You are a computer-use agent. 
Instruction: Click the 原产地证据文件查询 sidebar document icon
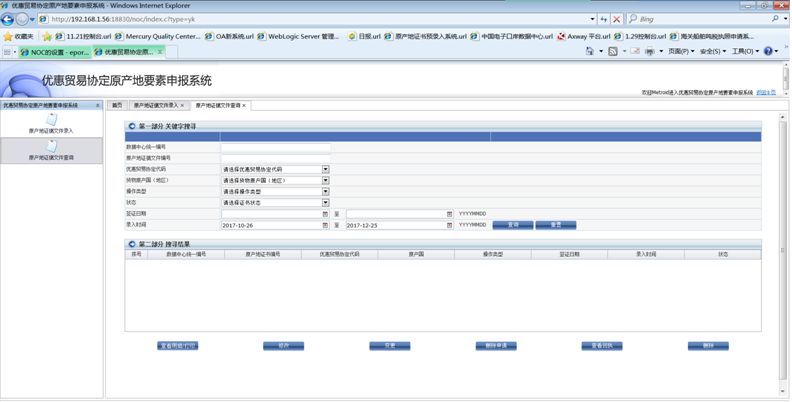coord(52,146)
